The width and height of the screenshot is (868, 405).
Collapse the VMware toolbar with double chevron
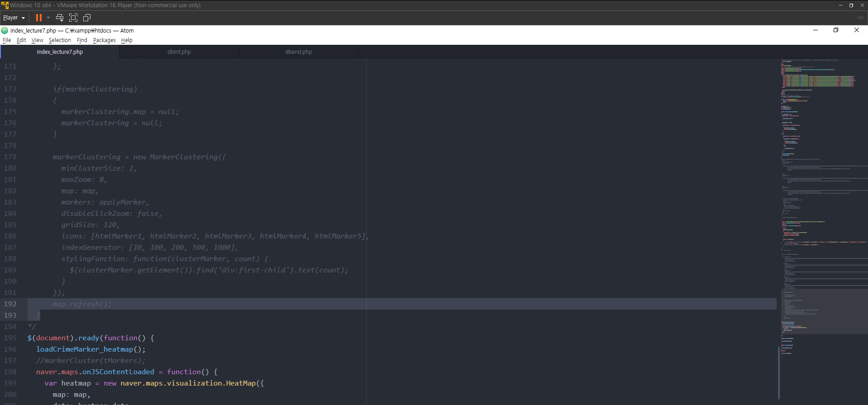coord(860,18)
